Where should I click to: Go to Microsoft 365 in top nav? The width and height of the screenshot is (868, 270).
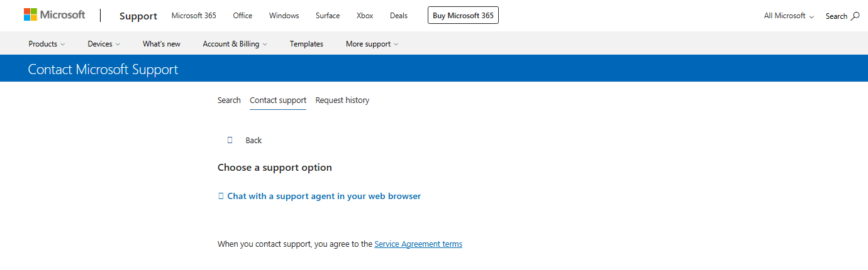pyautogui.click(x=194, y=16)
